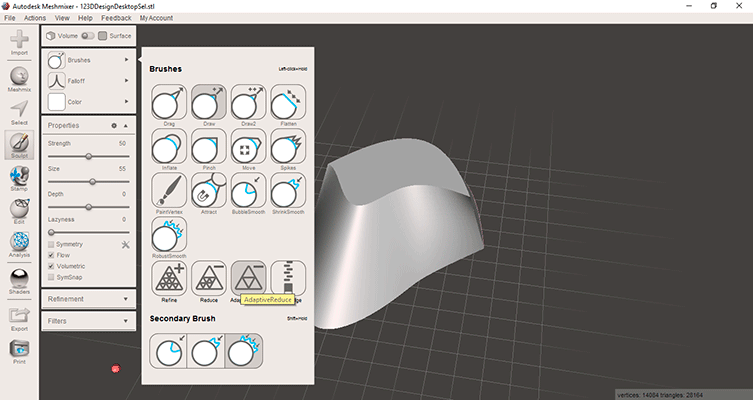Screen dimensions: 753x400
Task: Click the Surface label
Action: tap(120, 36)
